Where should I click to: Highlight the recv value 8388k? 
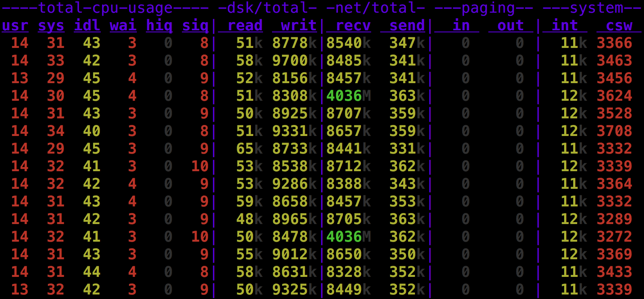(x=349, y=184)
